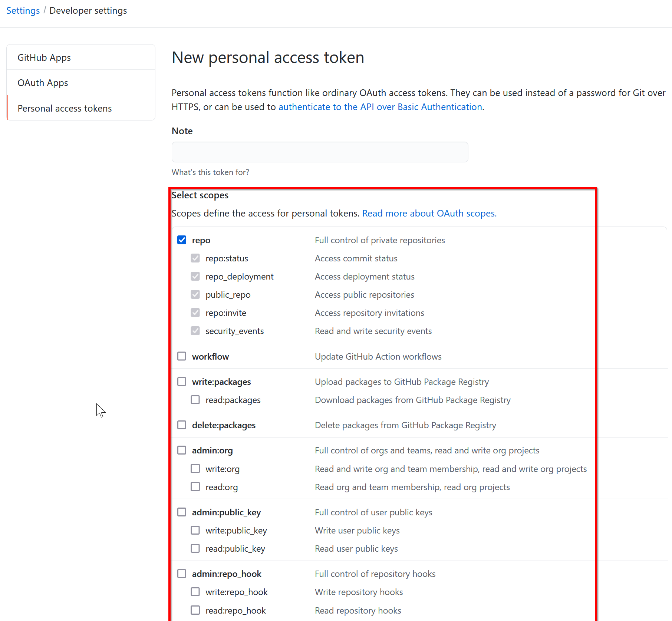Check the write:packages scope
This screenshot has height=621, width=672.
(x=182, y=381)
